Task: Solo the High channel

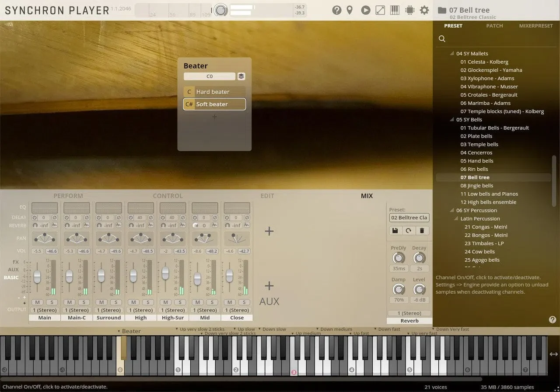Action: 148,302
